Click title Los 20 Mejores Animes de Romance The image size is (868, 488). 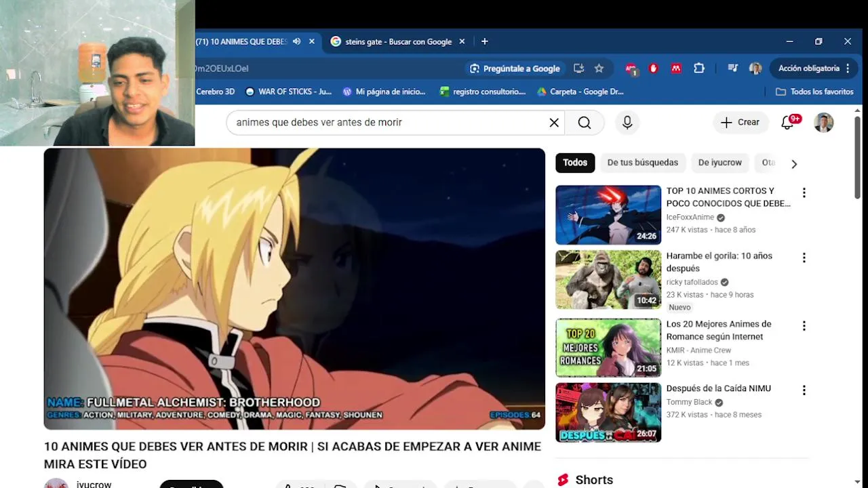pyautogui.click(x=719, y=330)
